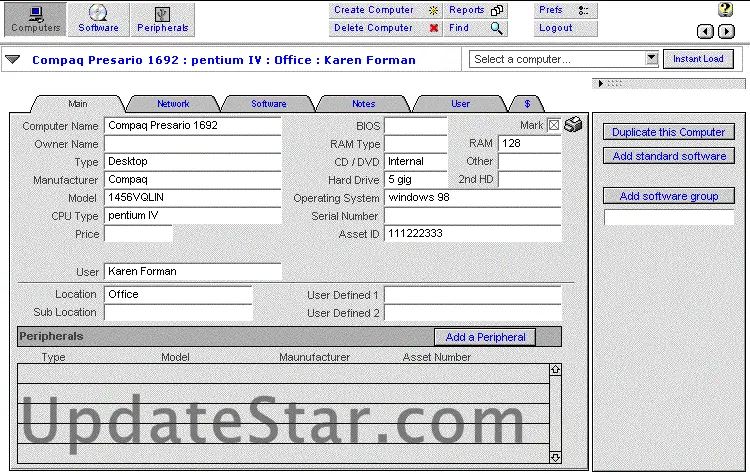The height and width of the screenshot is (474, 750).
Task: Go to next record arrow button
Action: 726,32
